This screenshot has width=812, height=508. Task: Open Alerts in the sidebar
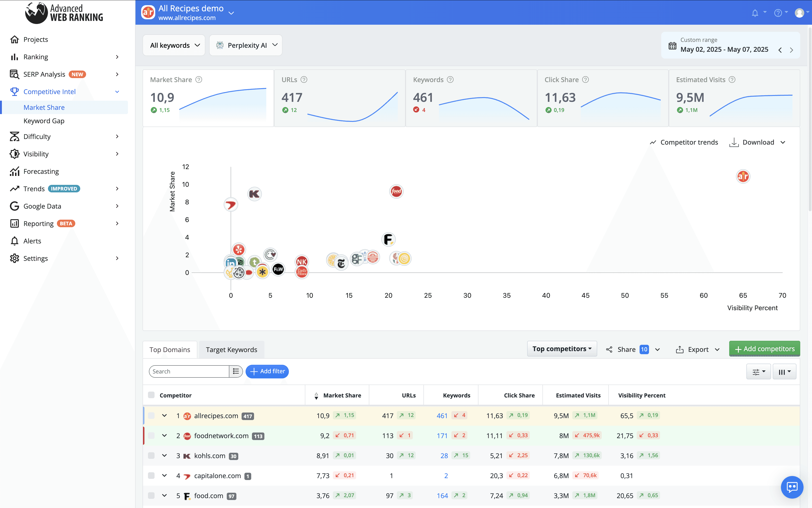pyautogui.click(x=32, y=241)
